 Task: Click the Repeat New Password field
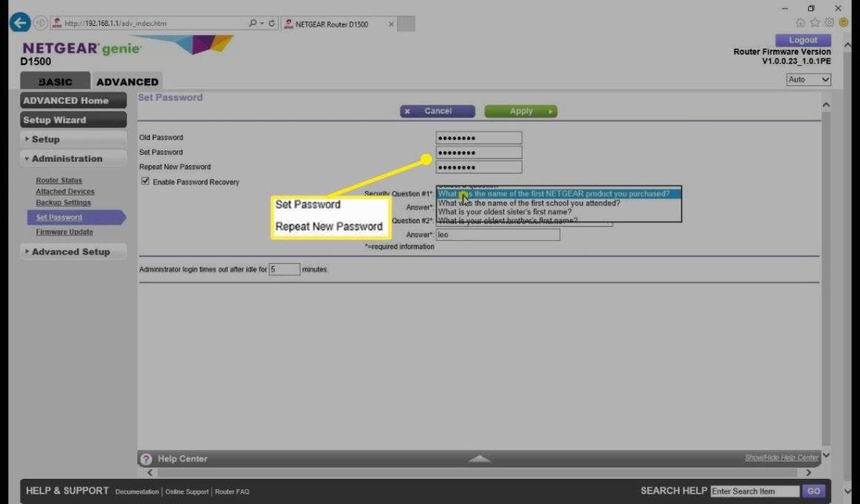click(x=479, y=168)
